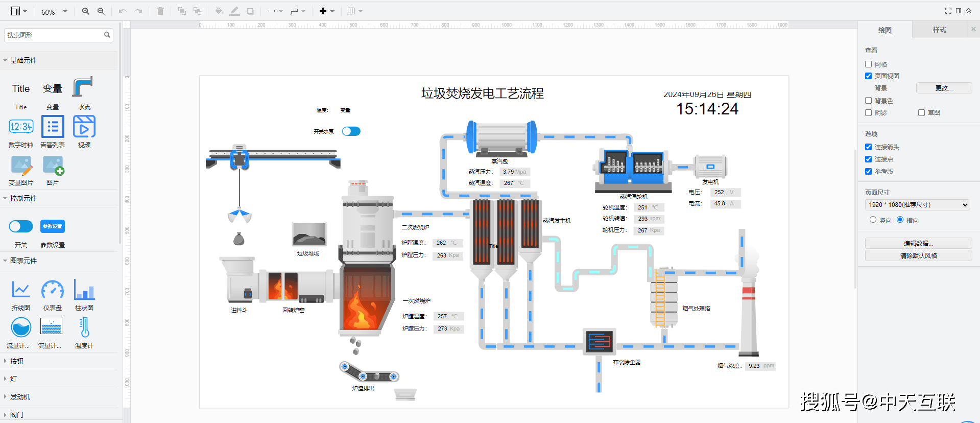Uncheck the 连接箭头 checkbox
Screen dimensions: 980x423
868,147
